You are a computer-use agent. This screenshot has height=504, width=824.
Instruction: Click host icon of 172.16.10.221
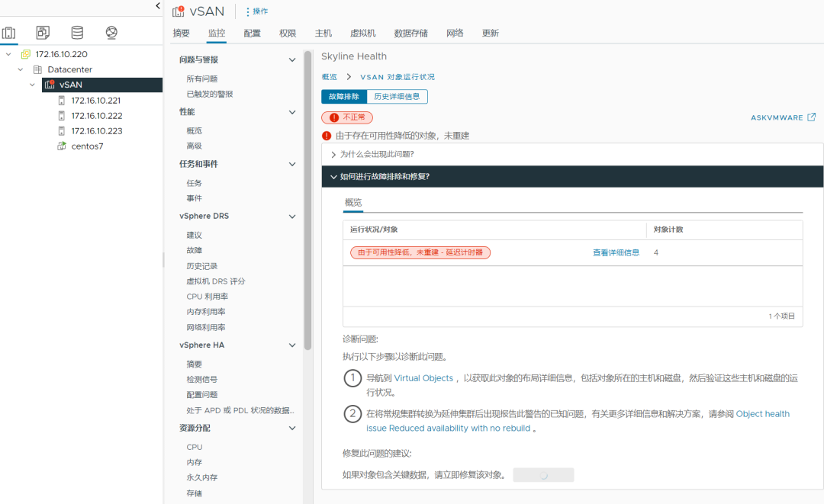point(62,101)
